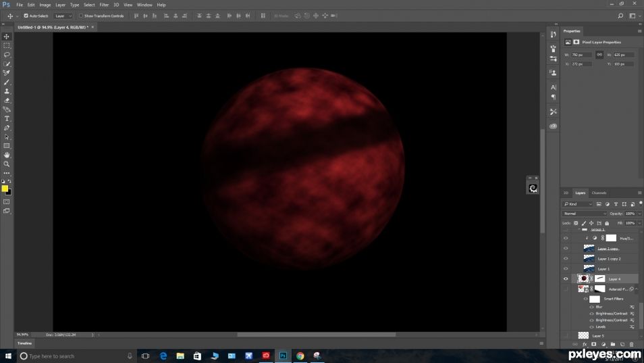This screenshot has height=363, width=644.
Task: Click the new adjustment layer icon
Action: tap(603, 345)
